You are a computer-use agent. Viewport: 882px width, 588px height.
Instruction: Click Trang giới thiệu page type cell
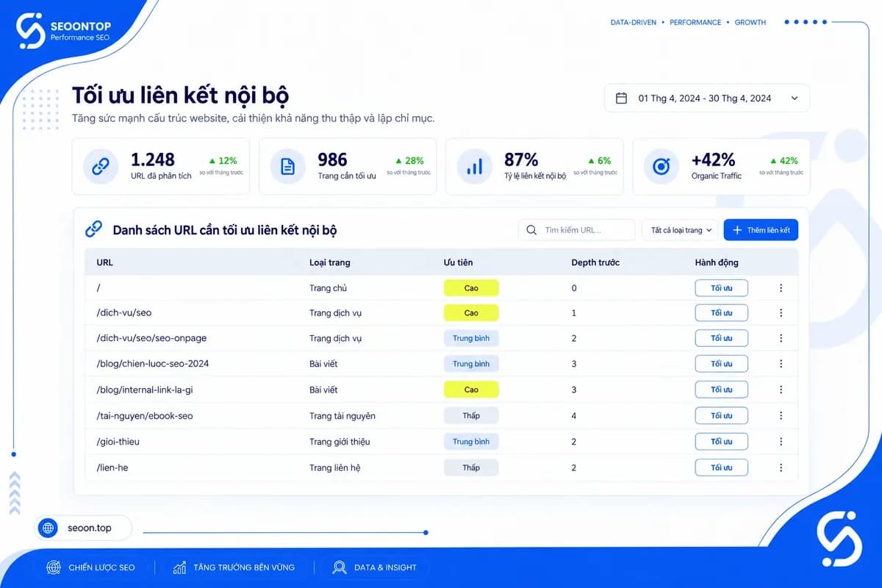tap(340, 442)
